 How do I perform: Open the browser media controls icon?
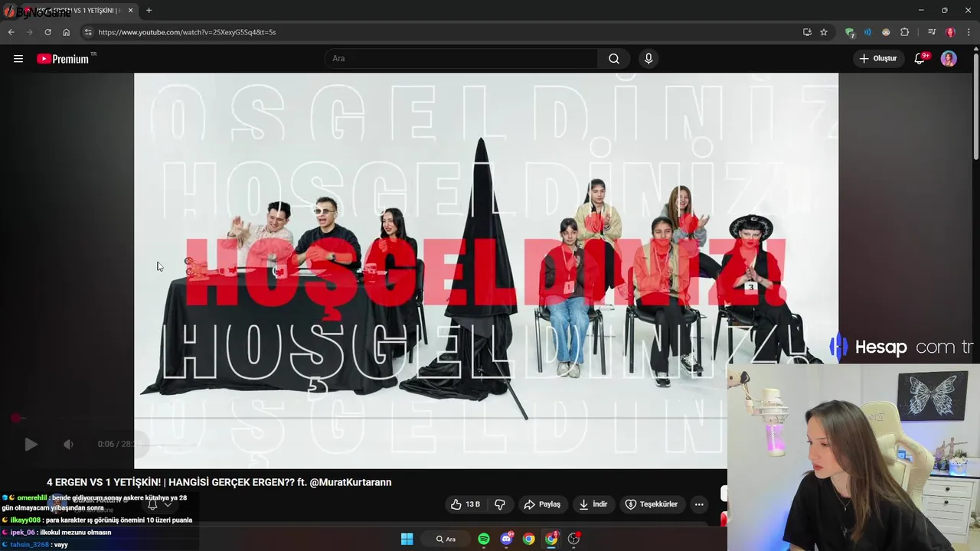coord(931,32)
